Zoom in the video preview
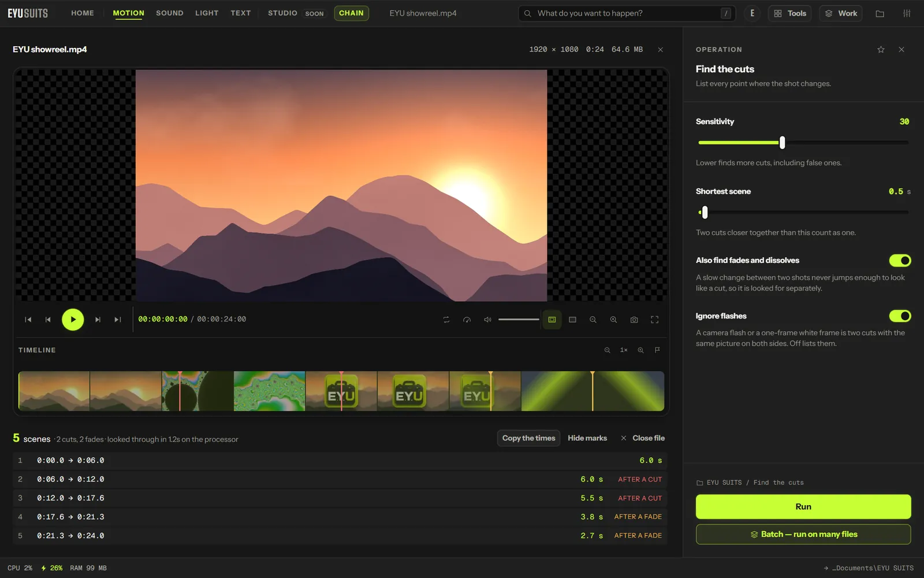924x578 pixels. tap(613, 320)
